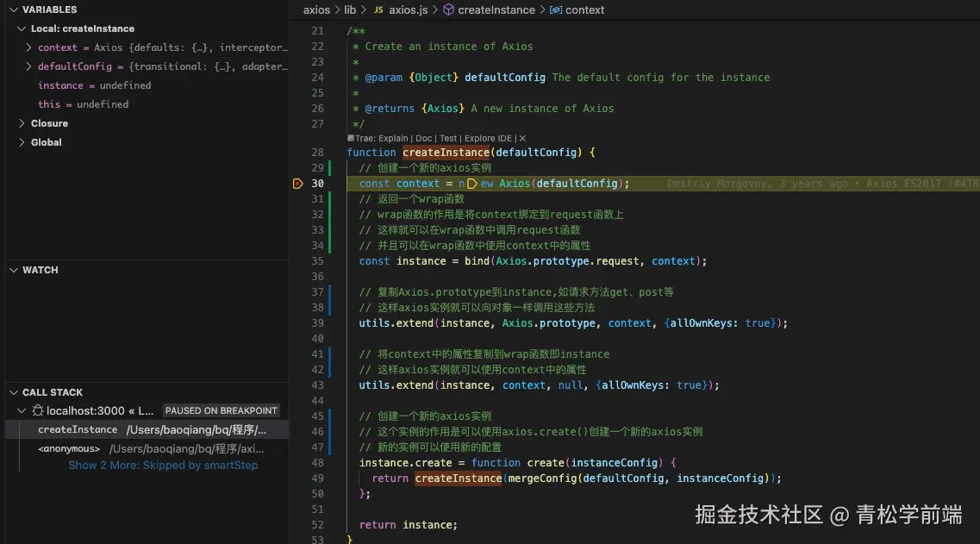Screen dimensions: 980x544
Task: Open lib breadcrumb folder
Action: [350, 10]
